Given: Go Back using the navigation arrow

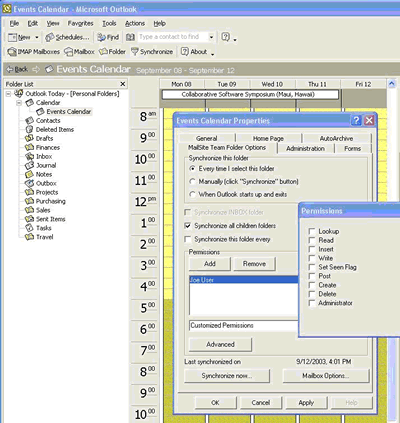Looking at the screenshot, I should coord(17,69).
